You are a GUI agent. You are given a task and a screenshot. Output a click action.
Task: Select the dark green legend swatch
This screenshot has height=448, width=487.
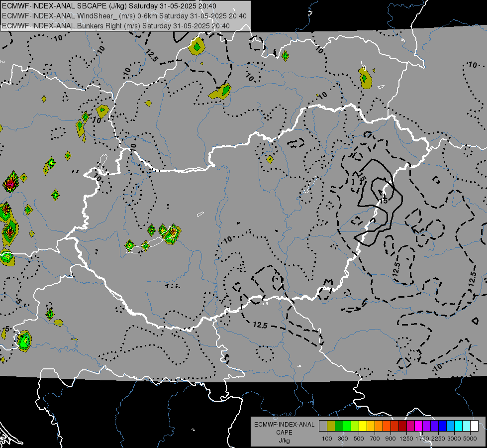click(x=339, y=426)
